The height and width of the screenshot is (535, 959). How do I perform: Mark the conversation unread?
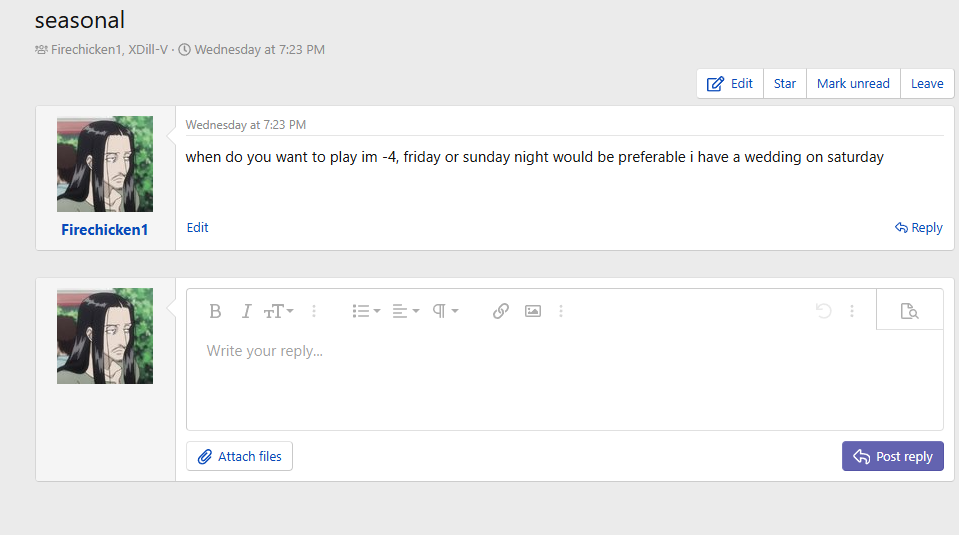tap(853, 84)
